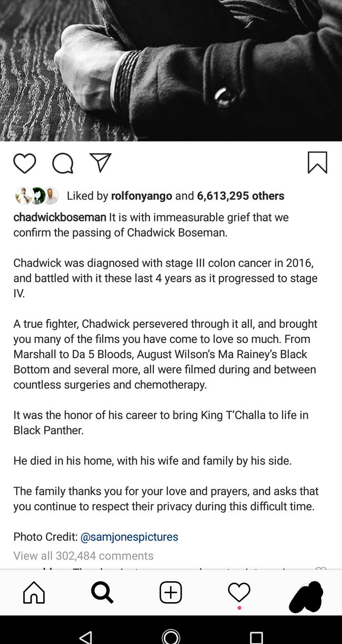Create a new post with plus icon
The width and height of the screenshot is (342, 644).
tap(171, 593)
